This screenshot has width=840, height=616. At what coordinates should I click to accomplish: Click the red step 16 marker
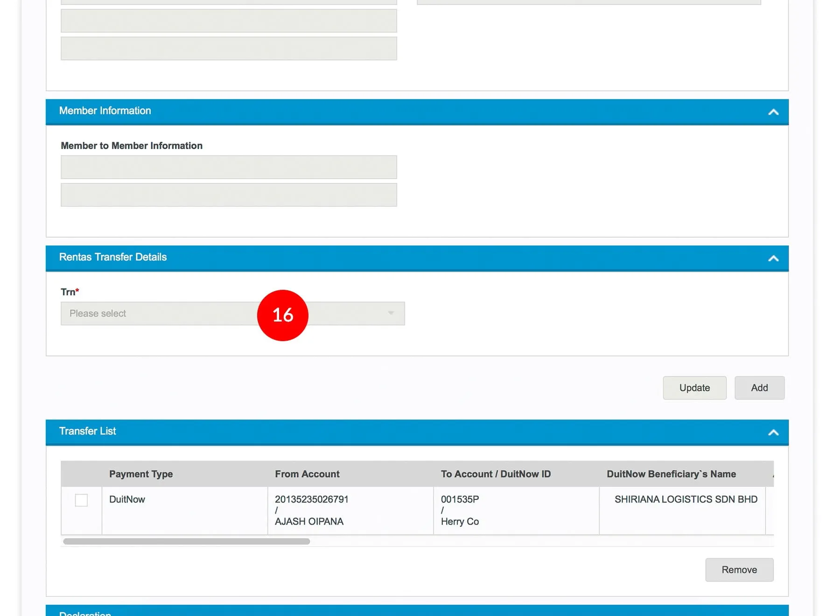(283, 315)
